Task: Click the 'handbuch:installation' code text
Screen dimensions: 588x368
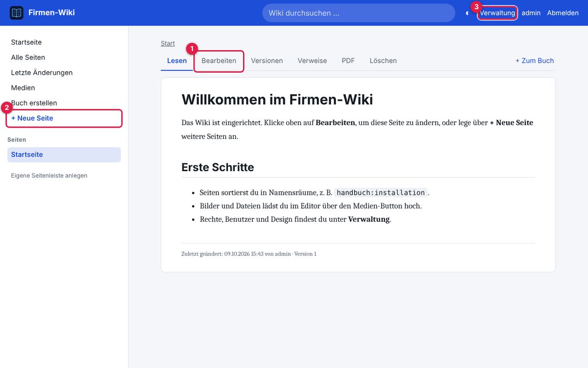Action: click(381, 192)
